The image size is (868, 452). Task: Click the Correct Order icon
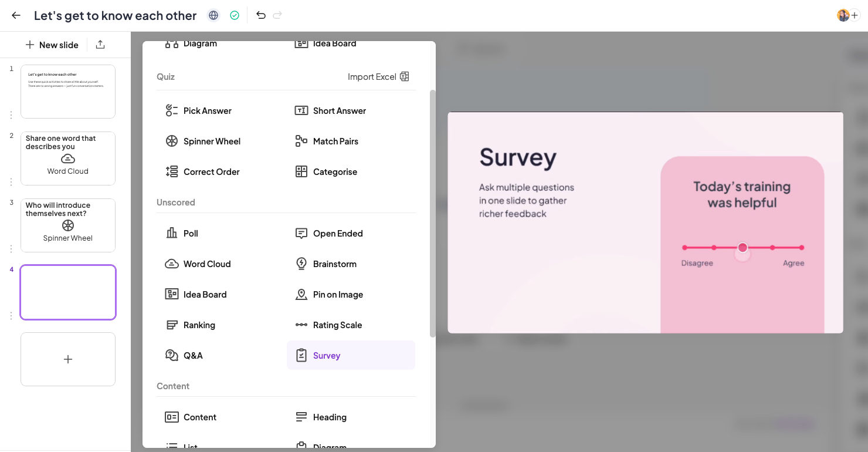[x=172, y=171]
